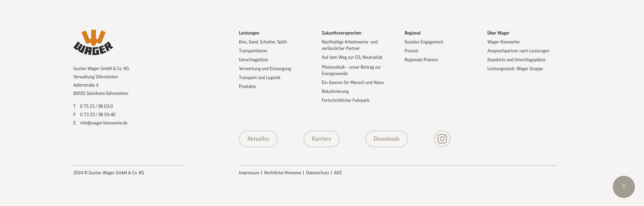Open Verwertung und Entsorgung link
The image size is (644, 206).
[265, 69]
